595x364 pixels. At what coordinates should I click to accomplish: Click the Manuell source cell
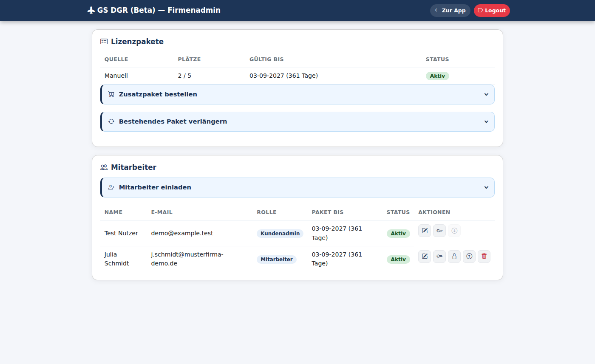coord(116,76)
